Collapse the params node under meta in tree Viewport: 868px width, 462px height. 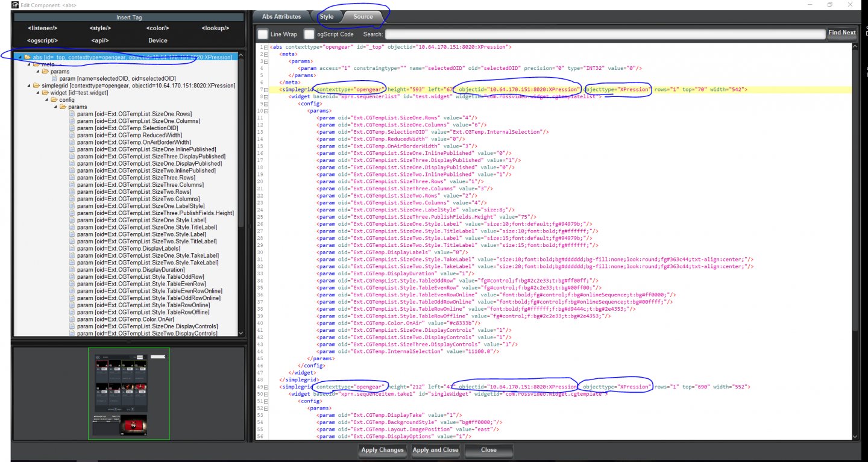click(37, 72)
